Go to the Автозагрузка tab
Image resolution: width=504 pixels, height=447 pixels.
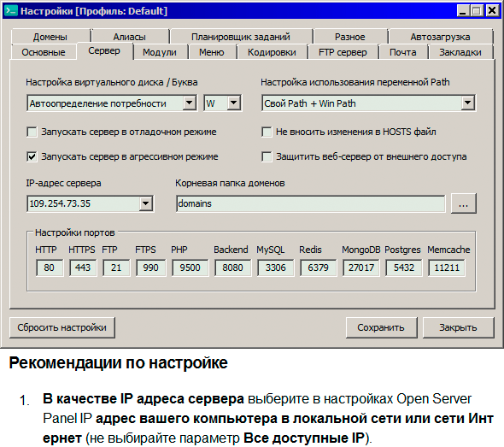(x=440, y=37)
